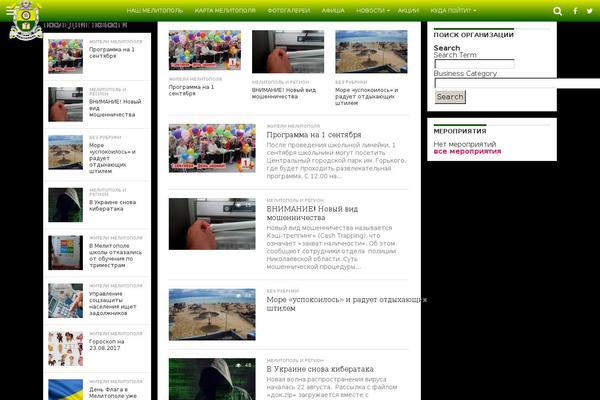Click the main list ATM article image
600x400 pixels.
point(212,224)
